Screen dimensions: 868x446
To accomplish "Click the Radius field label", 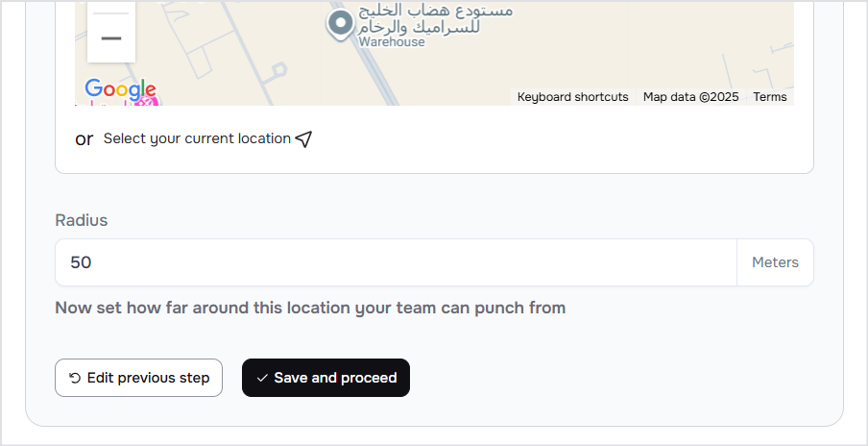I will (82, 220).
